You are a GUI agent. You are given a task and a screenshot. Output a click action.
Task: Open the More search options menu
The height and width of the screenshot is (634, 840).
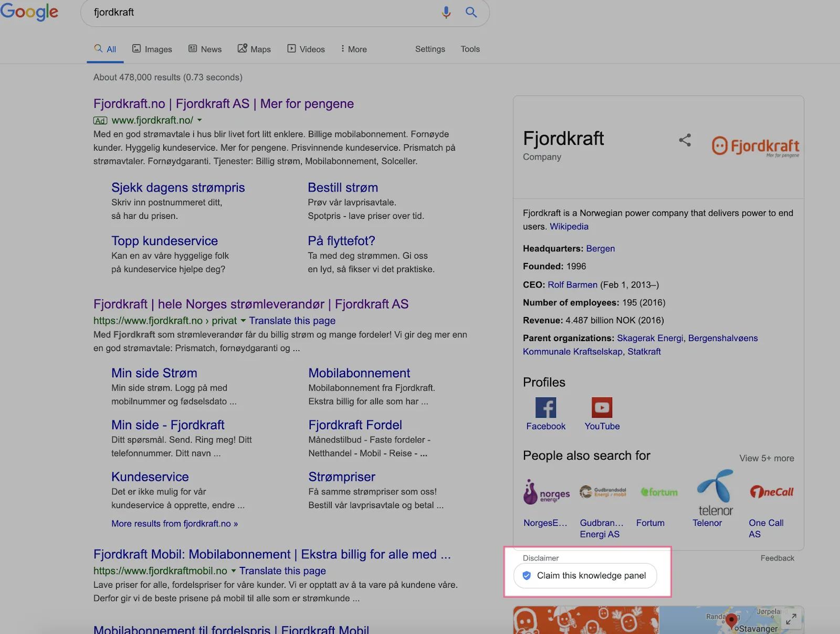(353, 49)
